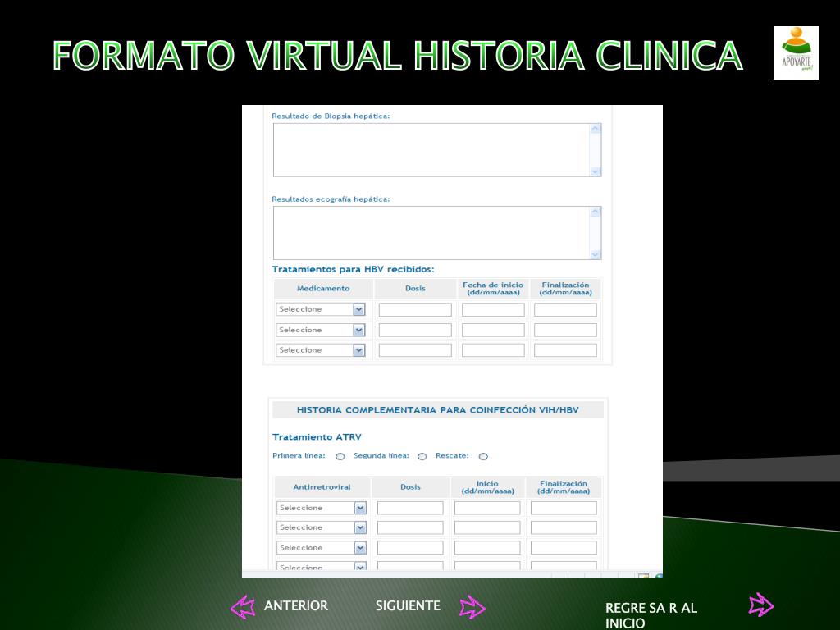The image size is (840, 630).
Task: Click third HBV Dosis input field
Action: pos(415,350)
